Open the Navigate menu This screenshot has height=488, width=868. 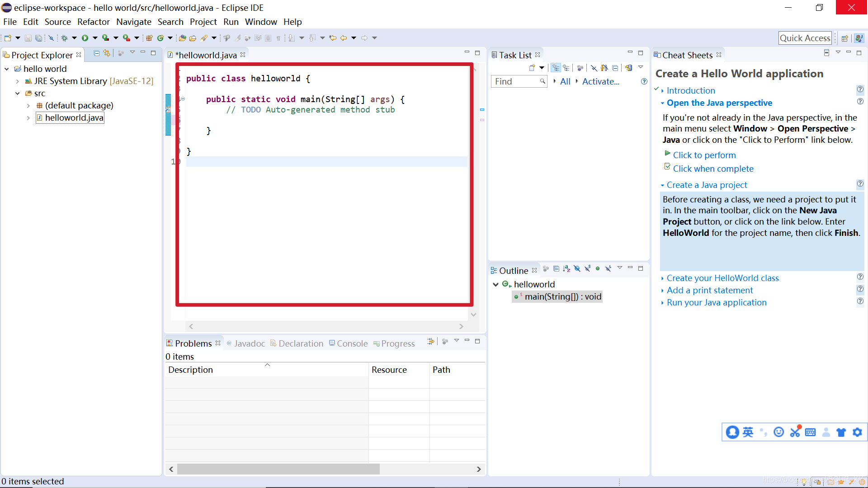coord(134,22)
